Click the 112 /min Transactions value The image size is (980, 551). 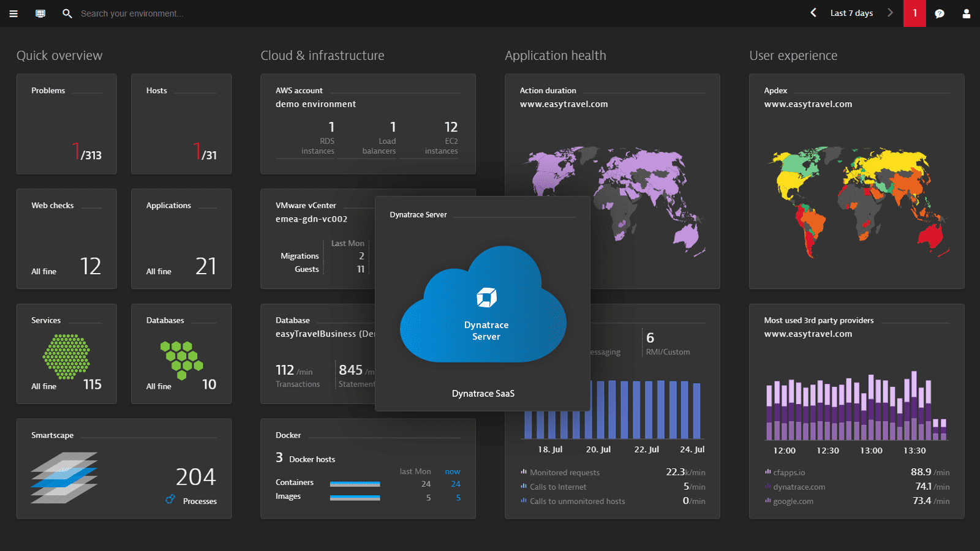(298, 375)
